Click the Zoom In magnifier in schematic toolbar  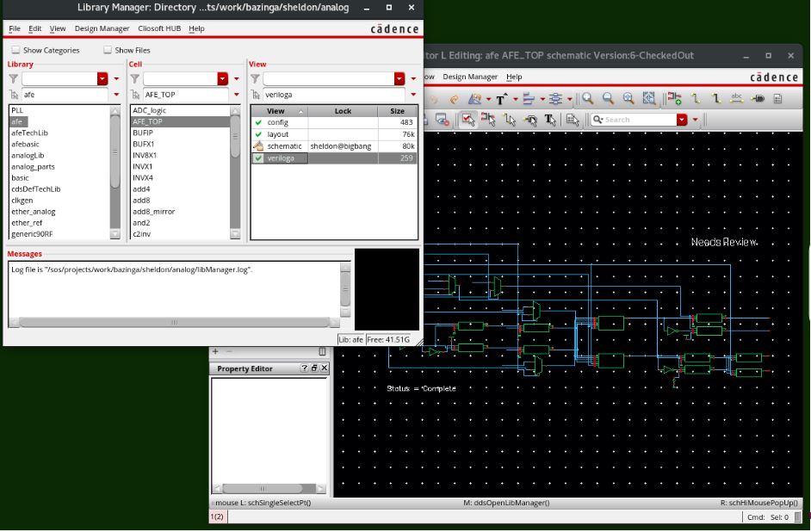(587, 99)
